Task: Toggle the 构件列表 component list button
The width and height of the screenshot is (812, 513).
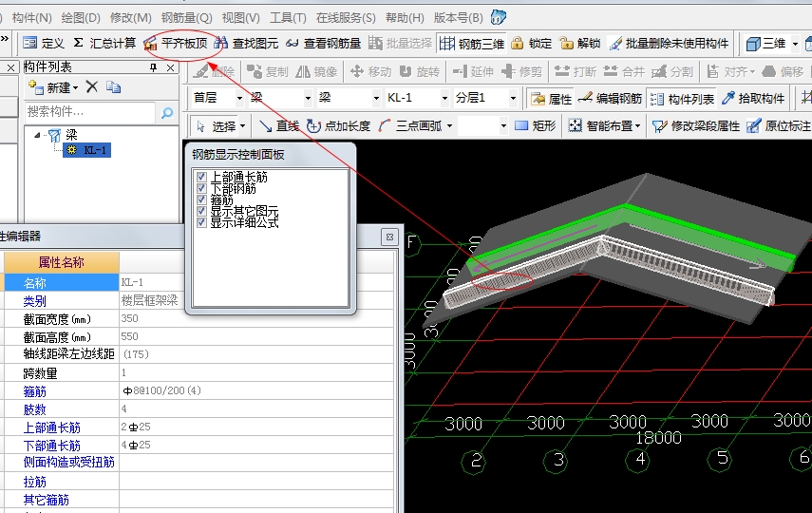Action: click(682, 99)
